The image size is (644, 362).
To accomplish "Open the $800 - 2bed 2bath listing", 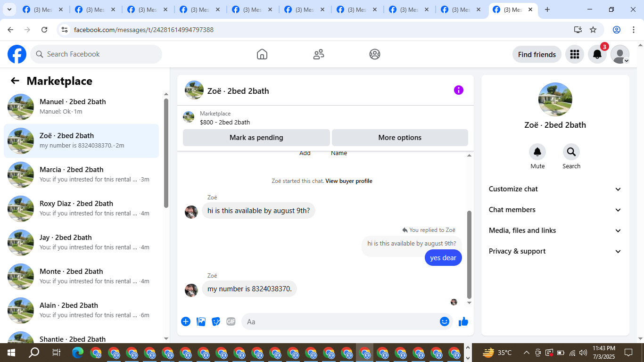I will (x=225, y=122).
